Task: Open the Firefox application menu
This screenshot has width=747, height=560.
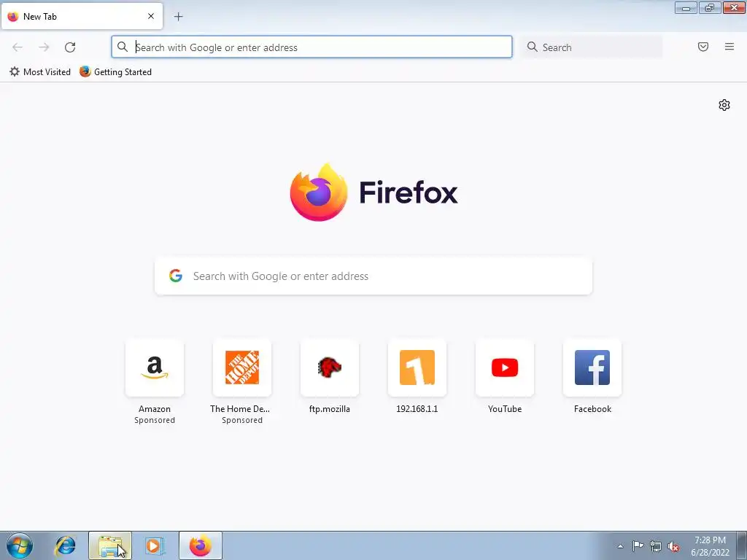Action: [x=729, y=47]
